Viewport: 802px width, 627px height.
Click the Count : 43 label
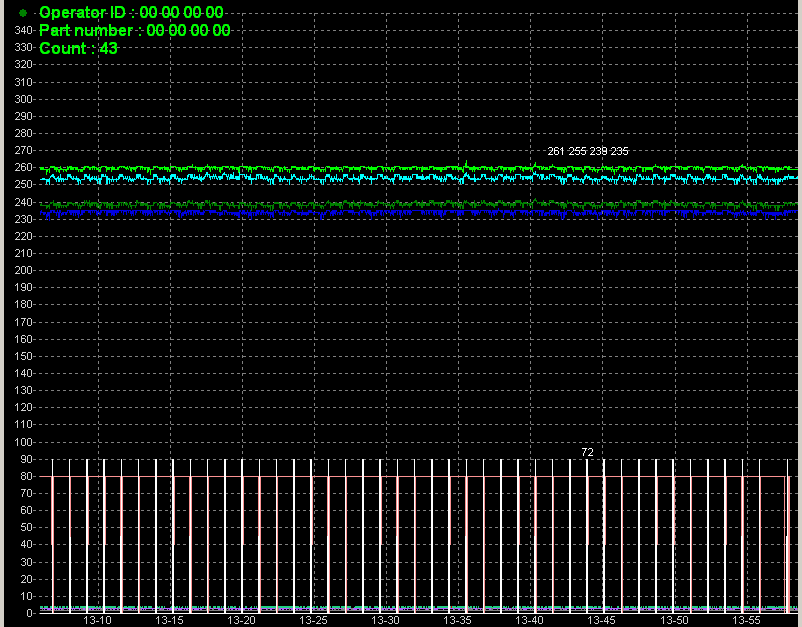78,48
